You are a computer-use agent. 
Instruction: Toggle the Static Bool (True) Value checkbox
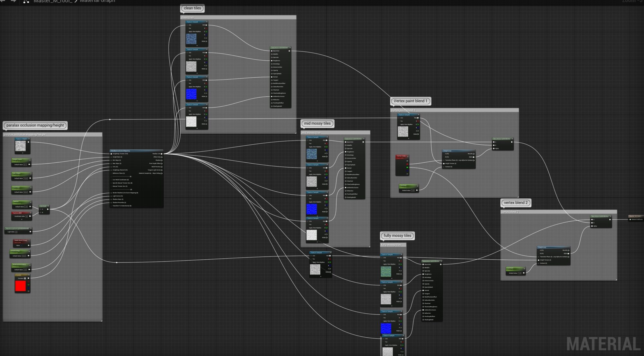pyautogui.click(x=22, y=245)
